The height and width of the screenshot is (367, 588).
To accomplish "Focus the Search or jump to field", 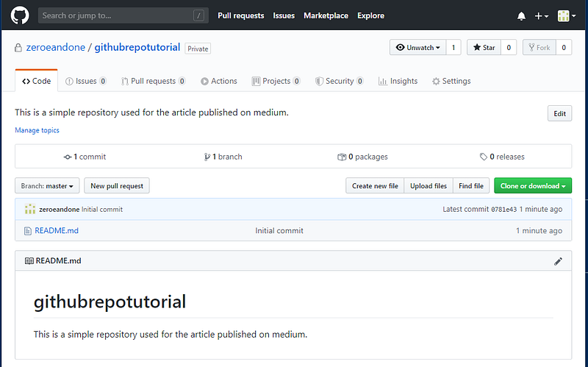I will click(x=123, y=15).
